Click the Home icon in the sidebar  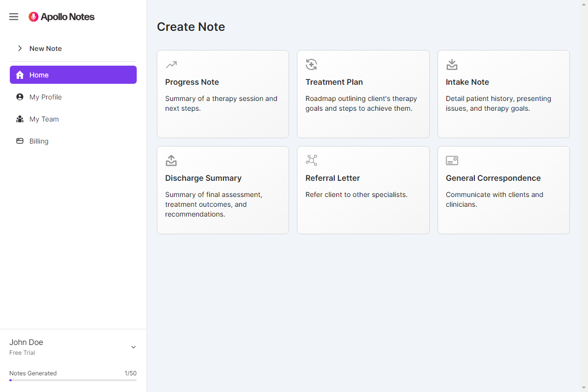point(20,74)
